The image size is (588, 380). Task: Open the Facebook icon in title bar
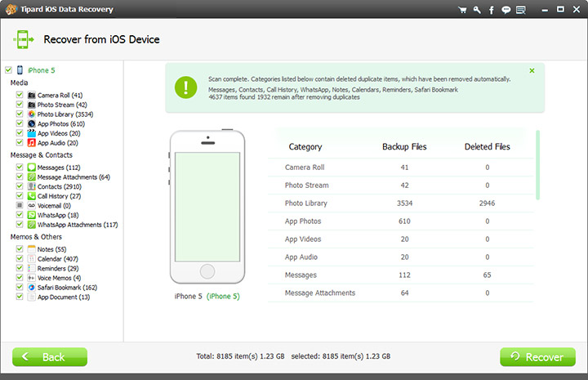click(x=492, y=10)
